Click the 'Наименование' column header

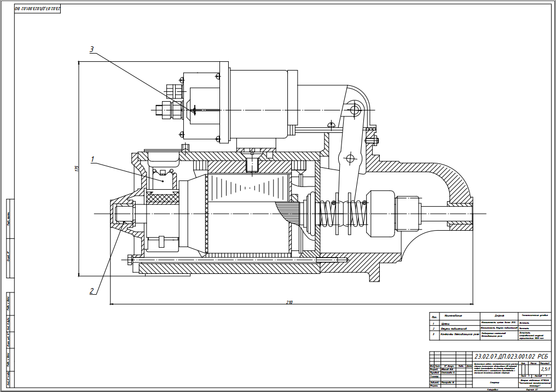(x=454, y=316)
